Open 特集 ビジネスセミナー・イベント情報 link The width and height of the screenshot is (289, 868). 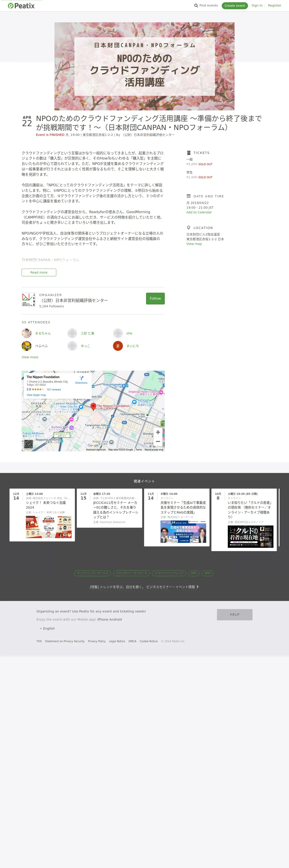pos(144,587)
